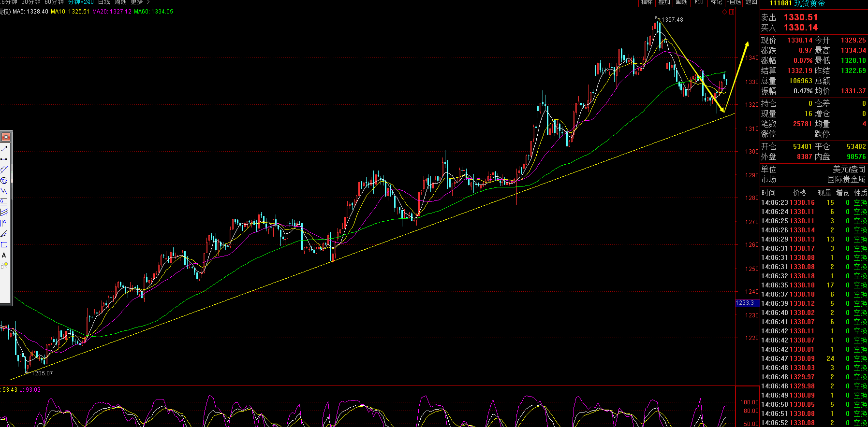Click the MA60: 1334.05 indicator label

pyautogui.click(x=154, y=12)
